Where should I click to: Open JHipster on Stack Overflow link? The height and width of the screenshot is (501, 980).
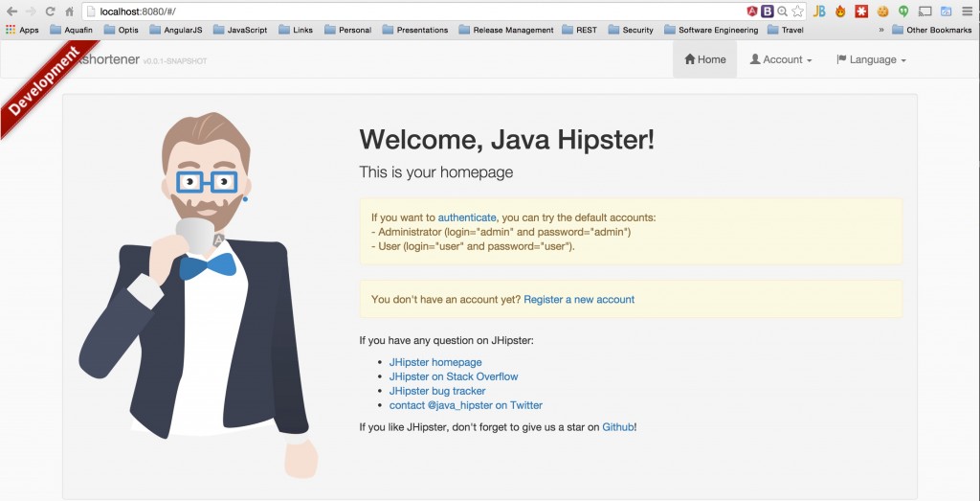(454, 376)
